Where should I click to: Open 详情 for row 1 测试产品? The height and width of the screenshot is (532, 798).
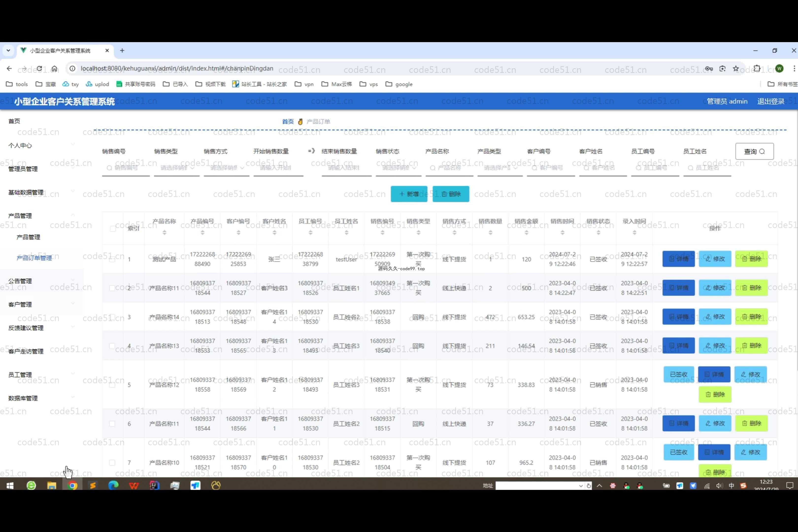tap(679, 259)
